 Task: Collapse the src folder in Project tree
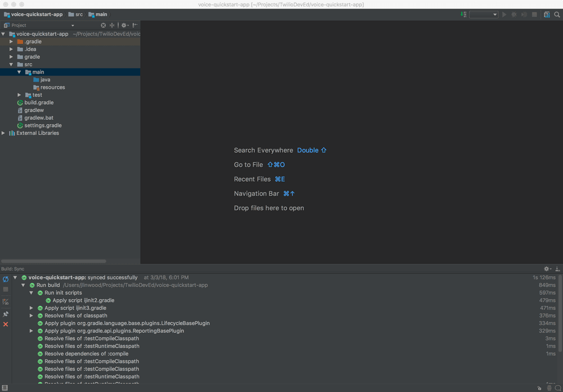pyautogui.click(x=12, y=64)
